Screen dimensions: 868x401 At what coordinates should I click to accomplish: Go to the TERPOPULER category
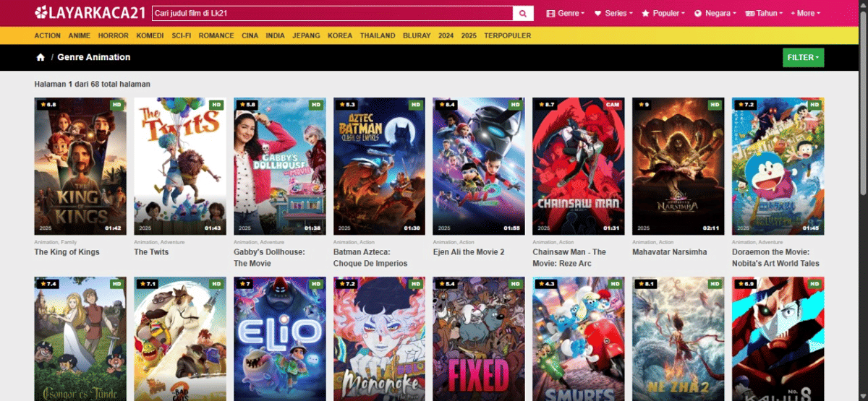click(x=507, y=35)
